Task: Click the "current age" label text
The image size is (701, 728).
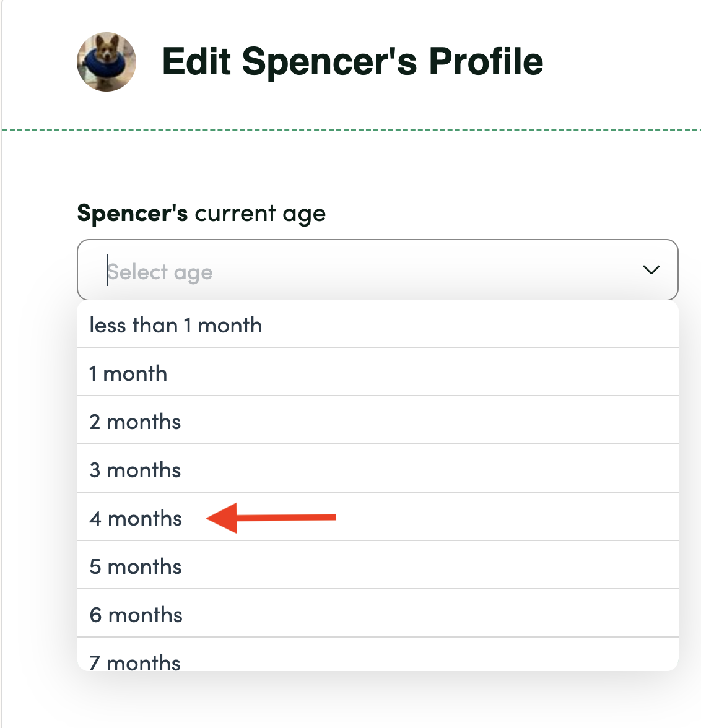Action: pos(260,214)
